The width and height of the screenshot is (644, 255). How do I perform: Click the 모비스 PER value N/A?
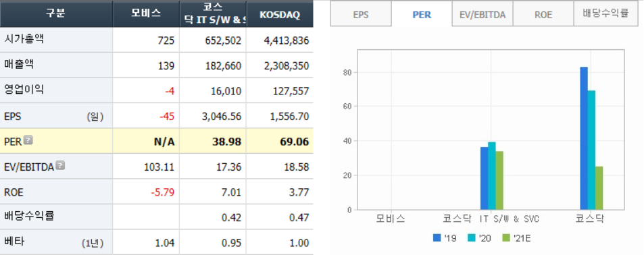coord(165,142)
